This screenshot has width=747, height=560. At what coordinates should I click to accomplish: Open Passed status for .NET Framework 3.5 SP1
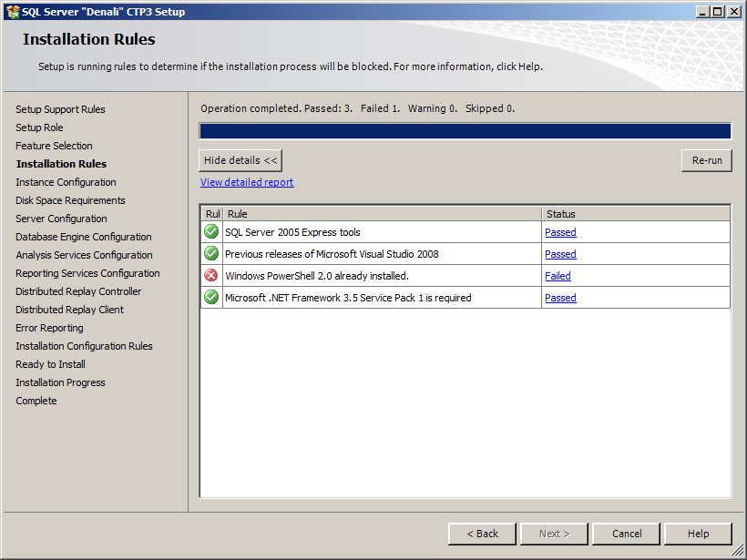click(560, 298)
